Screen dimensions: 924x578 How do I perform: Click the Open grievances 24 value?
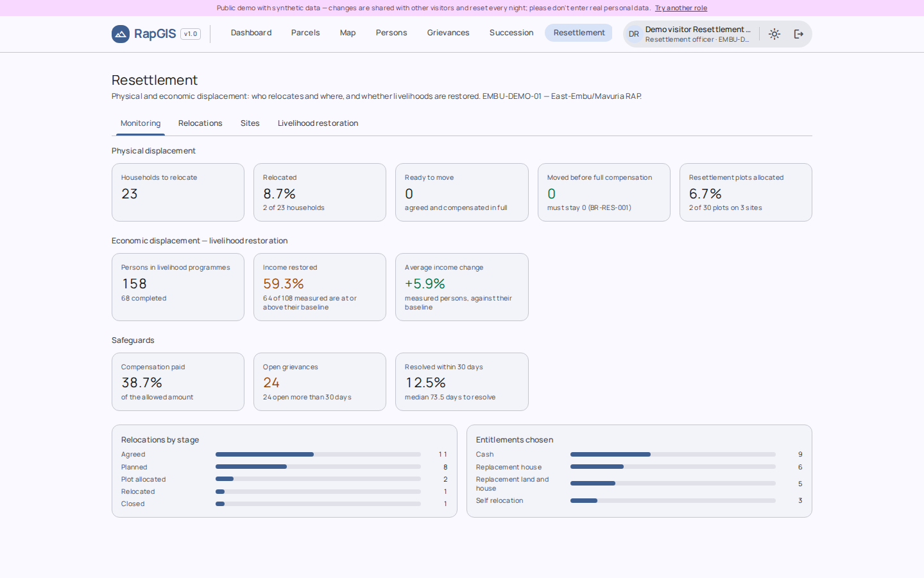(x=271, y=383)
